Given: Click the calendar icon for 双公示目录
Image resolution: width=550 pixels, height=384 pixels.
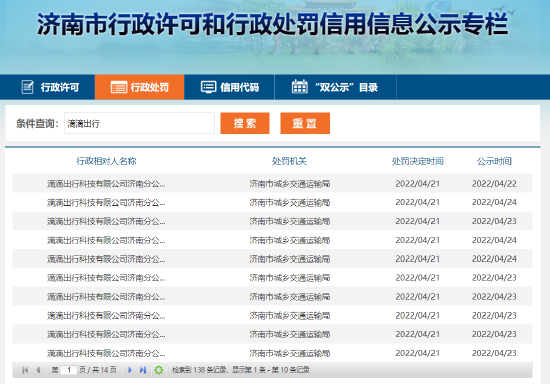Looking at the screenshot, I should tap(300, 87).
